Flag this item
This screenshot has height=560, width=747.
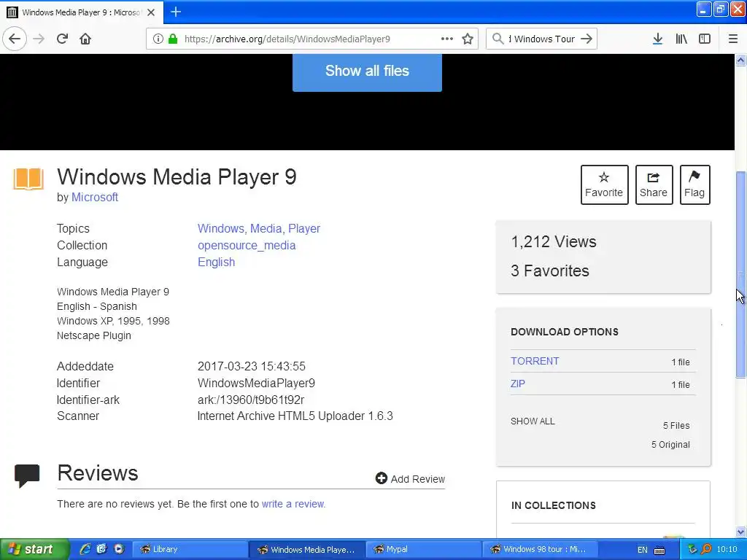[x=694, y=184]
